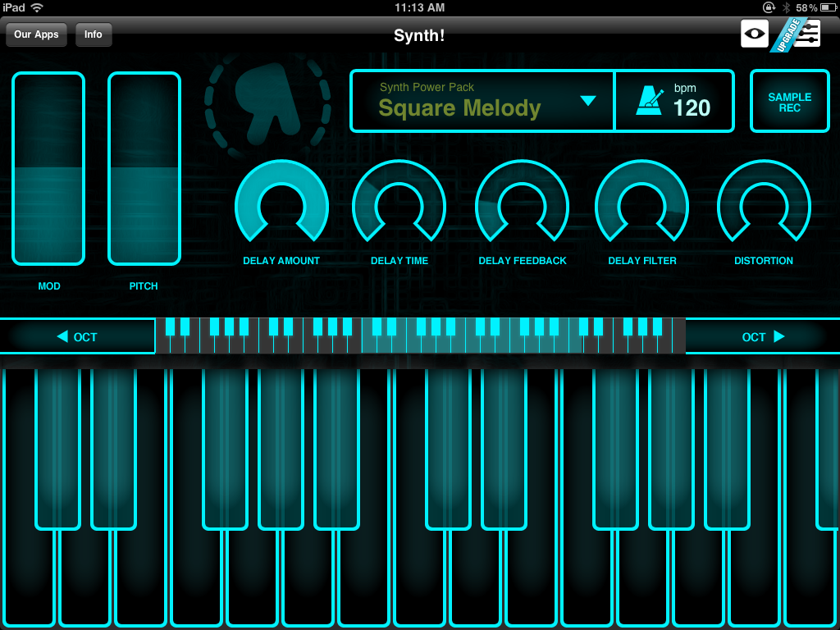Click the DISTORTION knob
Viewport: 840px width, 630px height.
[x=764, y=202]
